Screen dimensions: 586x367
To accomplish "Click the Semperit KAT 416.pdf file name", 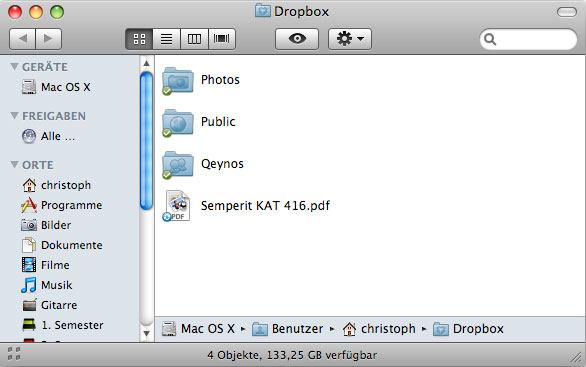I will (265, 206).
